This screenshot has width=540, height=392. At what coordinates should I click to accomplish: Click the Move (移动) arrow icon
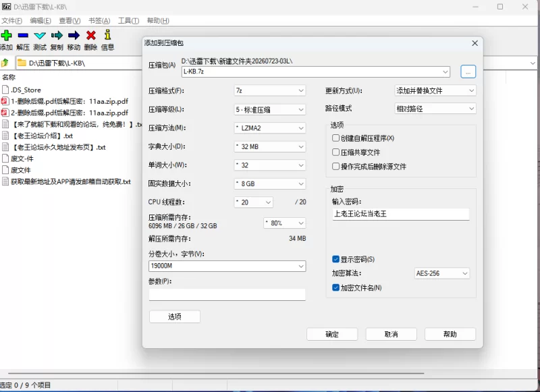pos(74,35)
